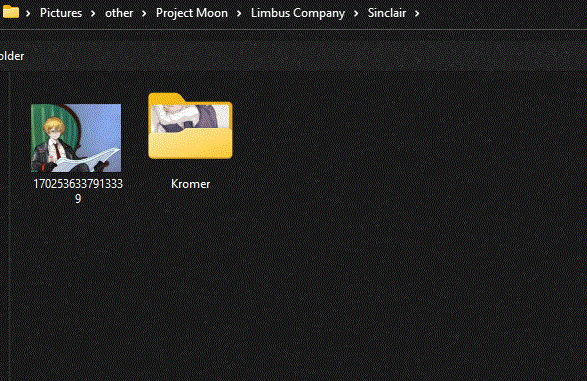Screen dimensions: 587x381
Task: Click the navigation pane vertical divider
Action: (9, 226)
